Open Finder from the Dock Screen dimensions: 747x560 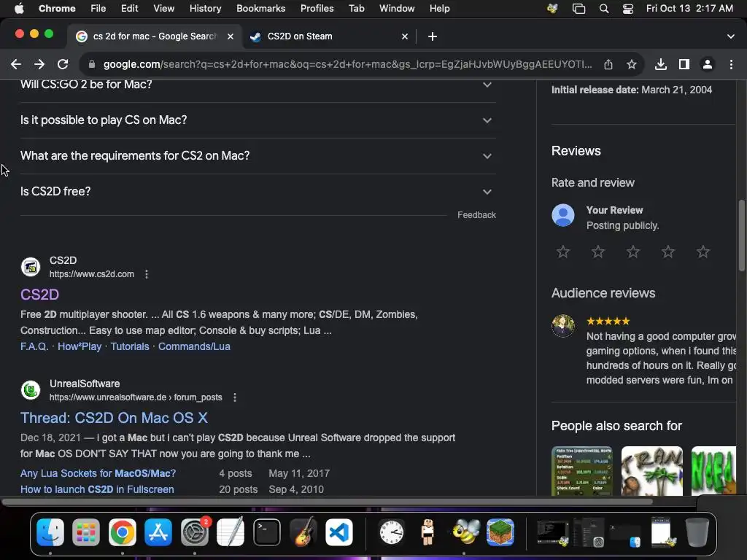click(50, 532)
